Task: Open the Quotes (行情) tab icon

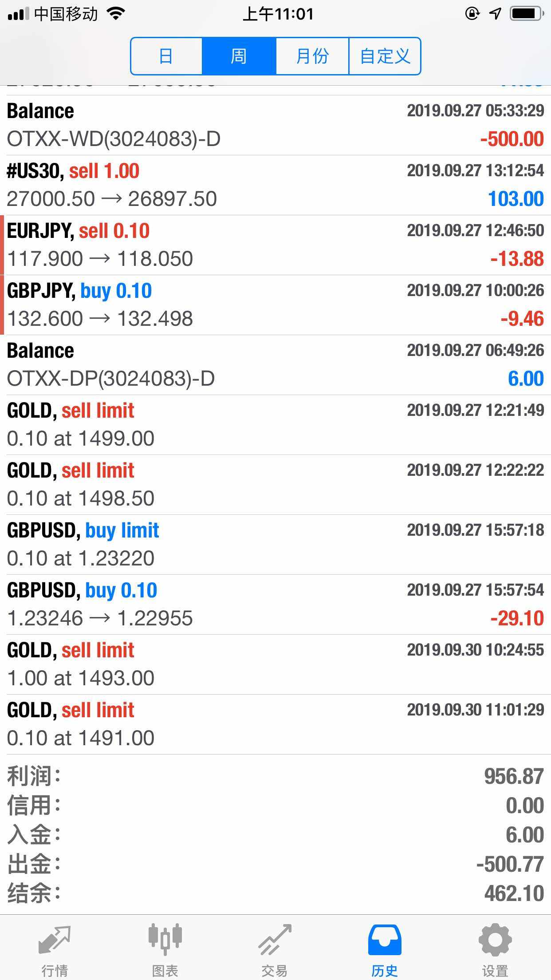Action: point(55,940)
